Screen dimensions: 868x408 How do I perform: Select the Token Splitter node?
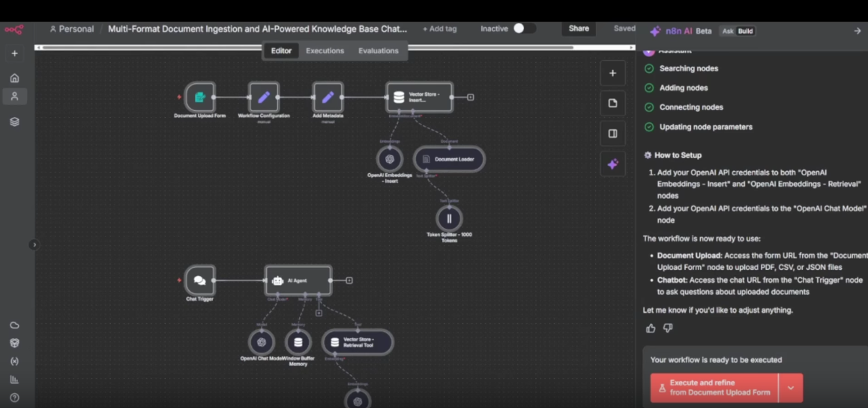click(x=449, y=218)
